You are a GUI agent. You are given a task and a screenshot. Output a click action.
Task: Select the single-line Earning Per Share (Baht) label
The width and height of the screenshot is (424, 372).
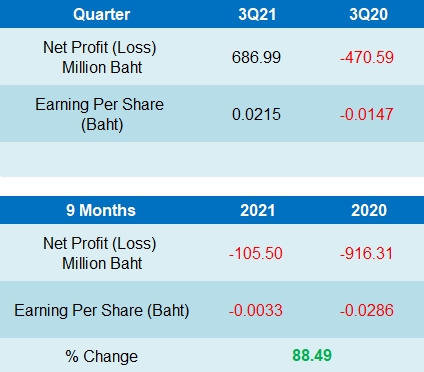[102, 311]
